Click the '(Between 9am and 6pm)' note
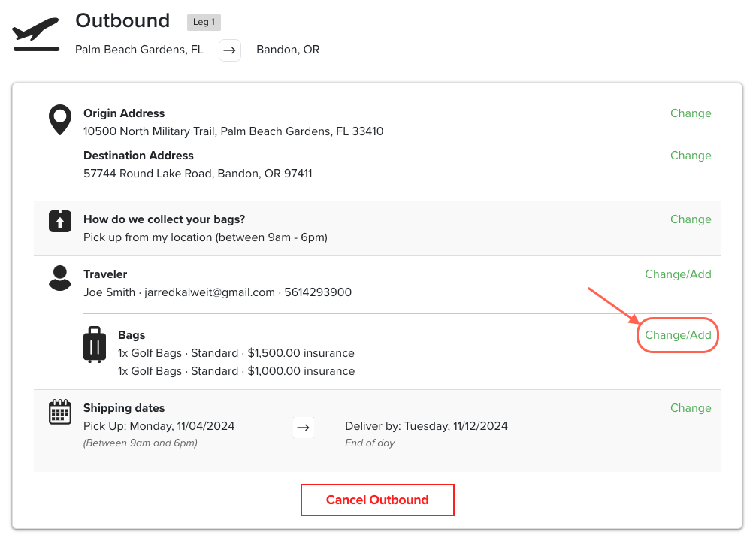This screenshot has width=756, height=541. pos(141,443)
